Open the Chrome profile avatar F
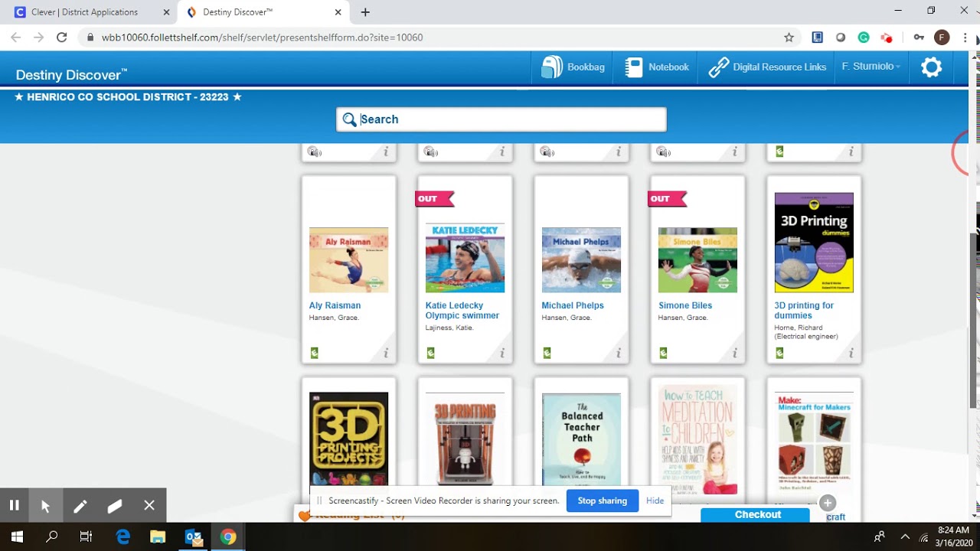Image resolution: width=980 pixels, height=551 pixels. tap(942, 37)
